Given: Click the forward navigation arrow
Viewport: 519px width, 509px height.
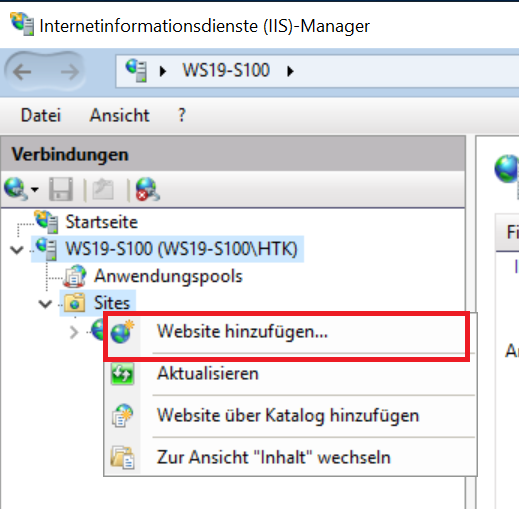Looking at the screenshot, I should click(x=70, y=72).
